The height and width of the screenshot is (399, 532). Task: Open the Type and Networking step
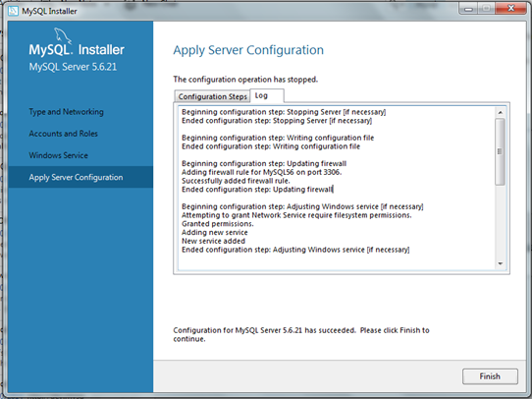click(x=66, y=112)
